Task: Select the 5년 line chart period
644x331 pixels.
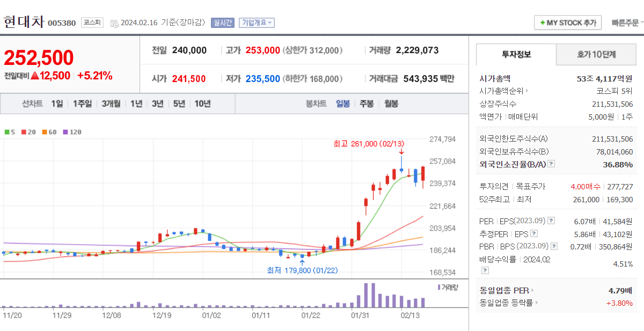Action: point(179,104)
